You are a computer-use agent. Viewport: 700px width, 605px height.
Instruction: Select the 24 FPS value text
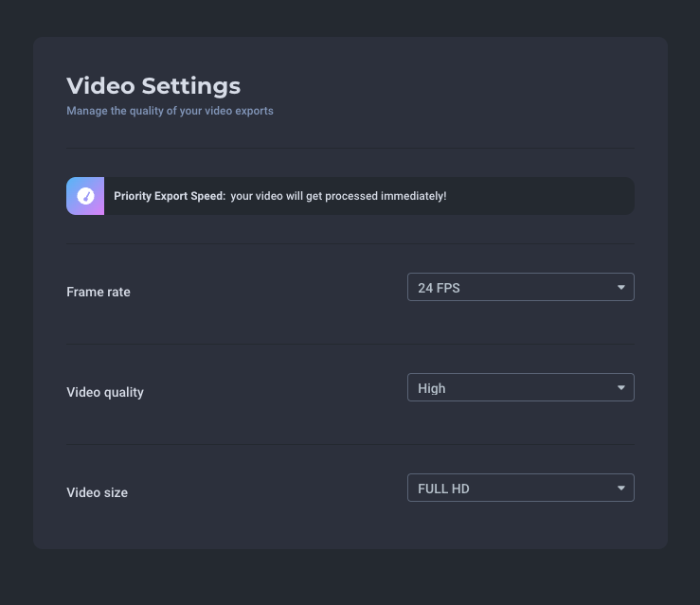[439, 288]
